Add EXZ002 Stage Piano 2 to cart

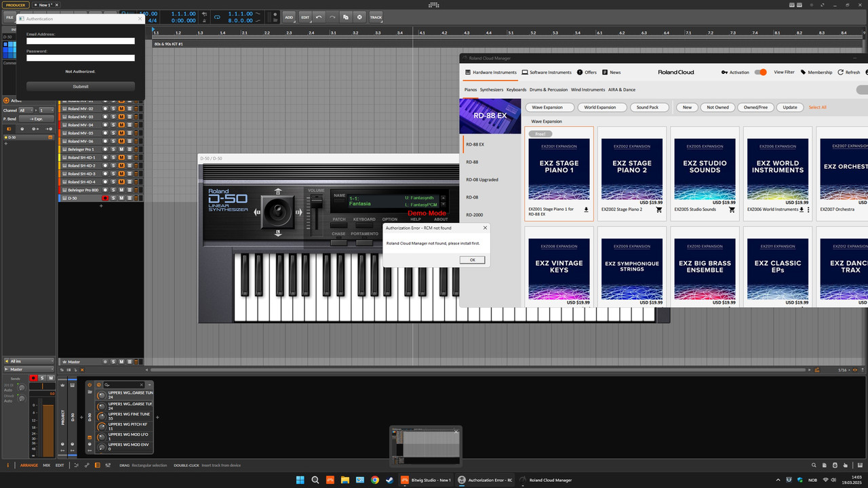click(x=659, y=210)
